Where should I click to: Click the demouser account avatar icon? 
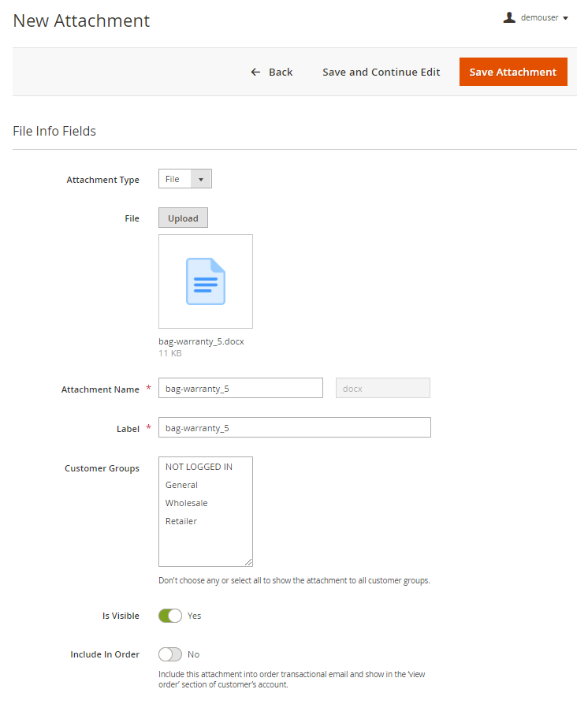[x=509, y=17]
